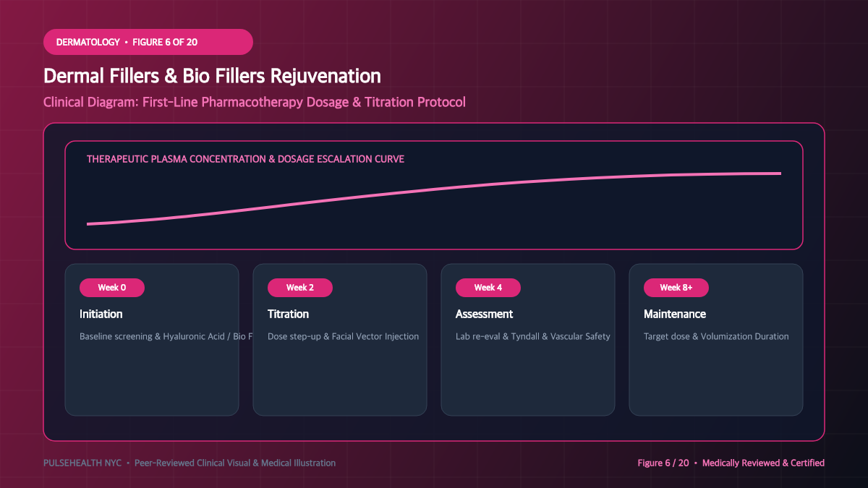The height and width of the screenshot is (488, 868).
Task: Select the Week 8+ badge
Action: tap(676, 288)
